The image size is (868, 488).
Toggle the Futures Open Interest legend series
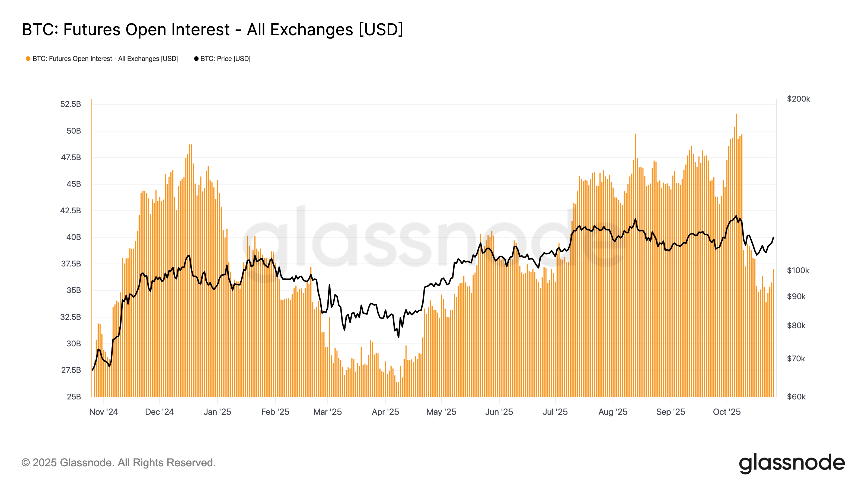(105, 59)
